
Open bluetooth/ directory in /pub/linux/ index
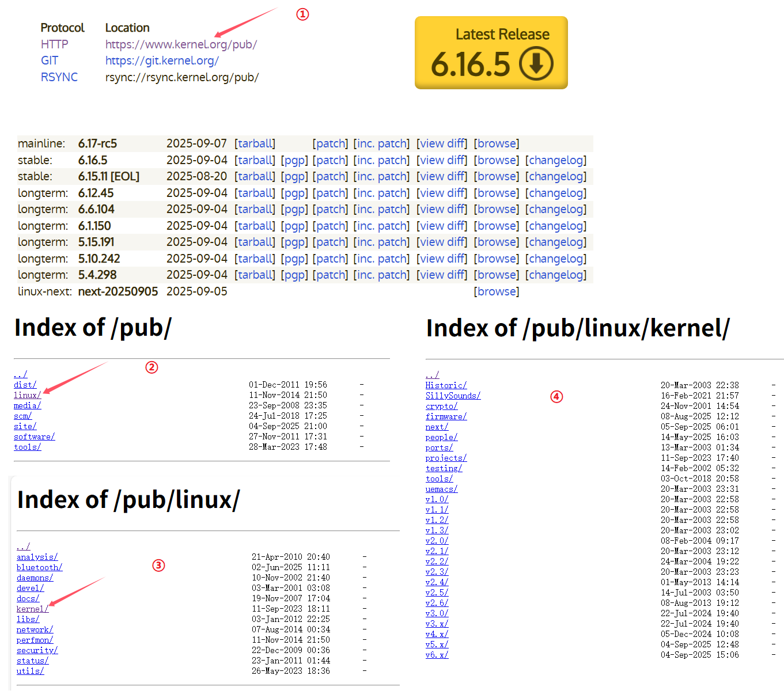click(39, 567)
